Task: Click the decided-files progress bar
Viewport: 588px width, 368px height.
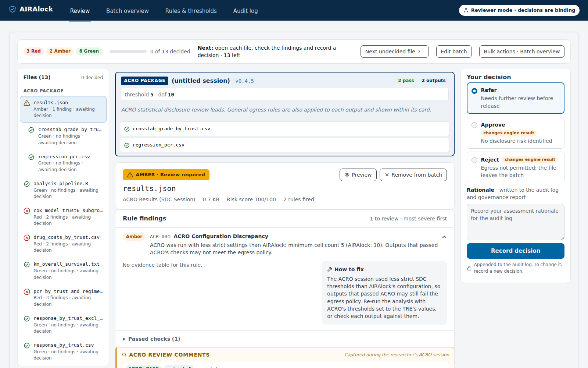Action: coord(128,52)
